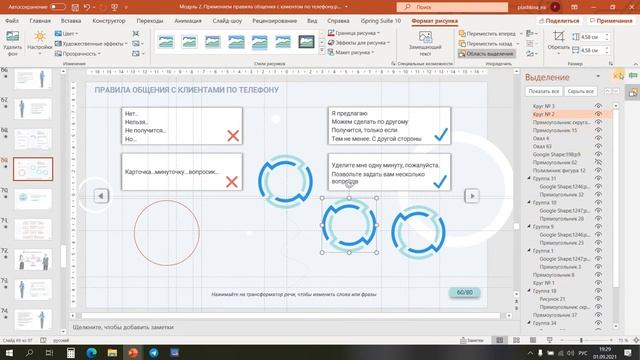This screenshot has width=640, height=360.
Task: Click the Обрезать (crop) tool icon
Action: coord(558,36)
